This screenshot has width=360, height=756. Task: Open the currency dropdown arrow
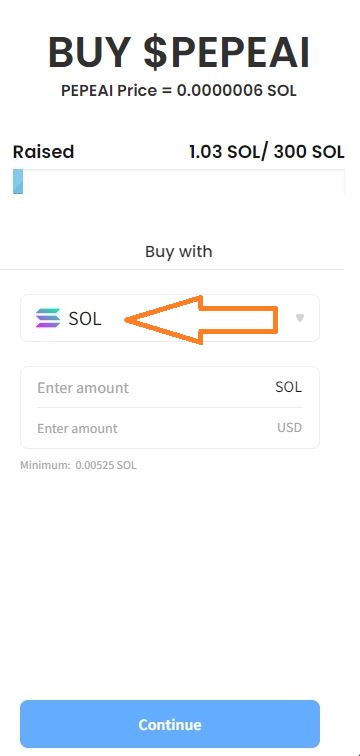[x=300, y=318]
